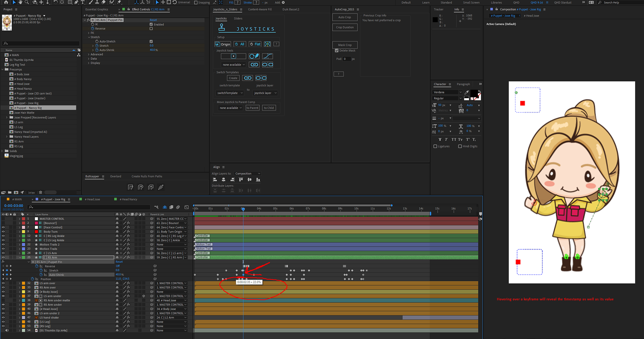This screenshot has height=339, width=644.
Task: Click the Create switch template button
Action: point(233,78)
